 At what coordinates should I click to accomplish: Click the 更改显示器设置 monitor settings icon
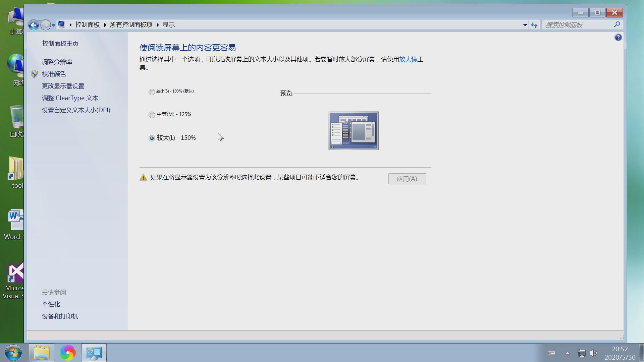62,86
